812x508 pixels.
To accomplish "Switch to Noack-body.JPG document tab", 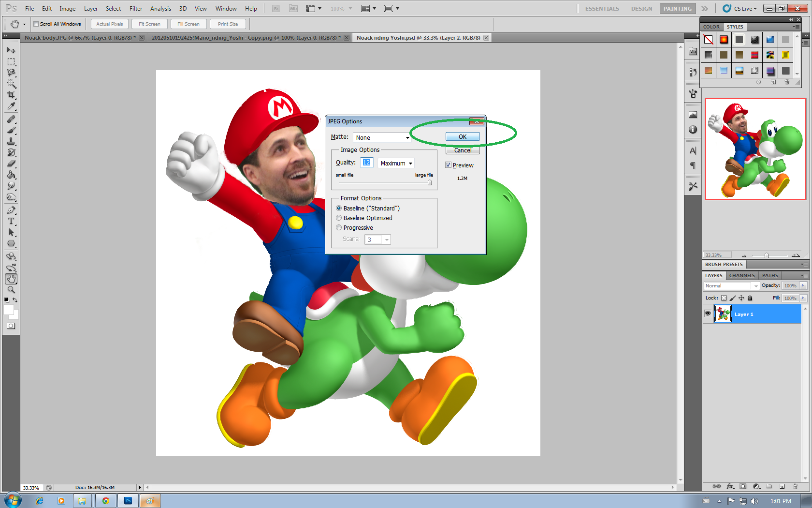I will pos(80,37).
